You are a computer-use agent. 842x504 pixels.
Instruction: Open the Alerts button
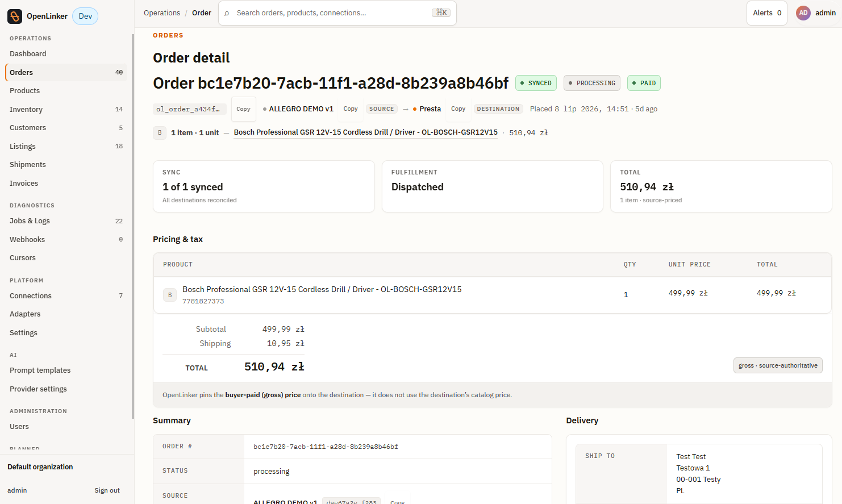click(766, 13)
